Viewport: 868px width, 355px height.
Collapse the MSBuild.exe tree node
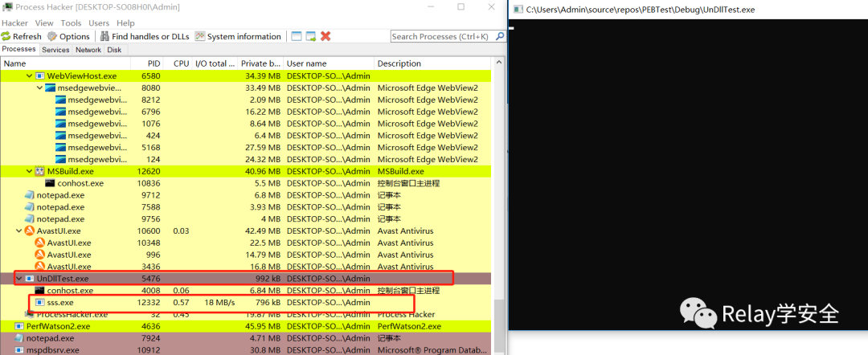point(30,171)
